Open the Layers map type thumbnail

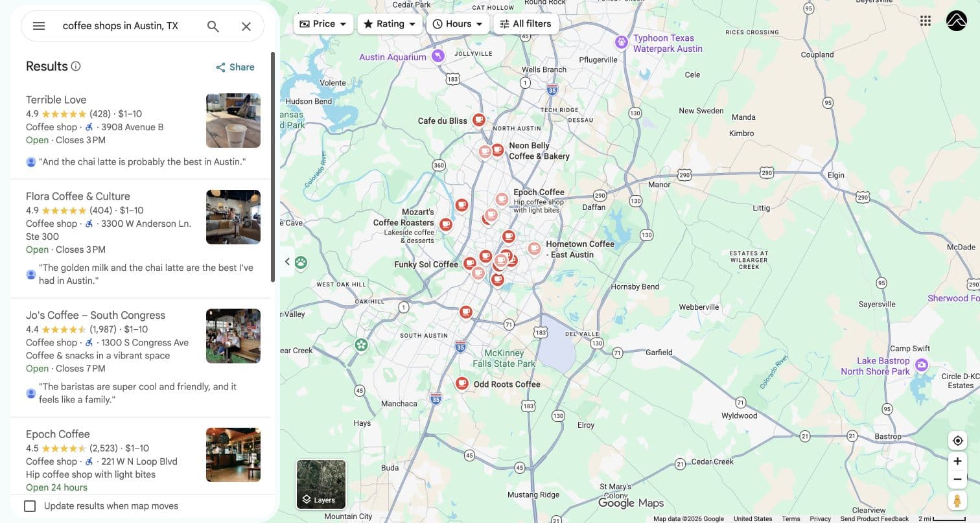321,484
